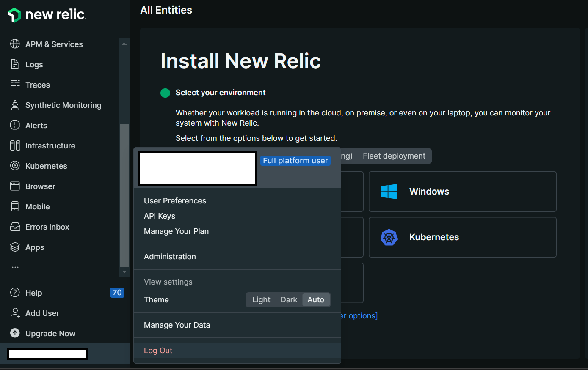The height and width of the screenshot is (370, 588).
Task: Click the Synthetic Monitoring robot icon
Action: click(x=15, y=105)
